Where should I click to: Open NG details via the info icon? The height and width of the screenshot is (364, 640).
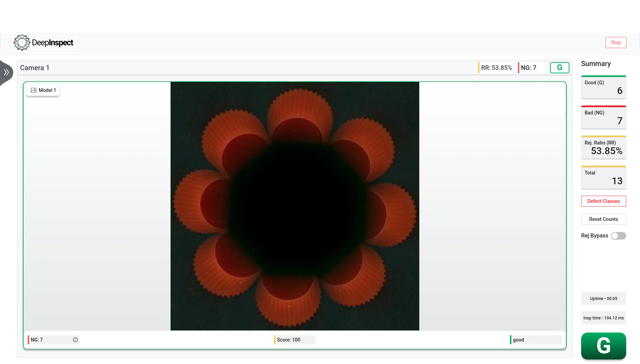point(75,340)
